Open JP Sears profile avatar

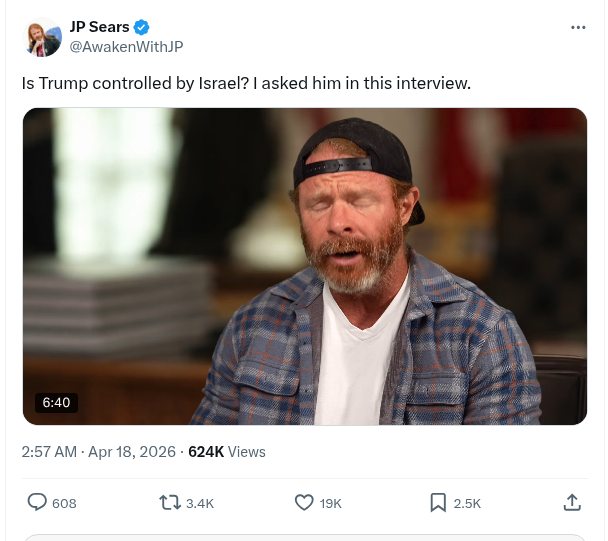[x=42, y=37]
